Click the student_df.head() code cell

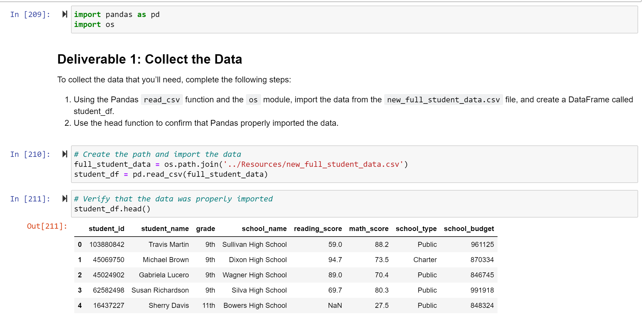pos(354,204)
